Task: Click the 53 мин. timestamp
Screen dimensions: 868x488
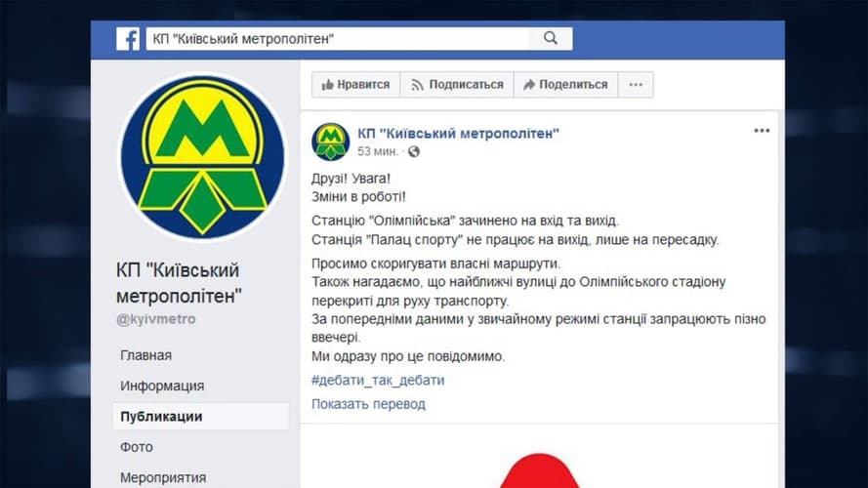Action: [378, 151]
